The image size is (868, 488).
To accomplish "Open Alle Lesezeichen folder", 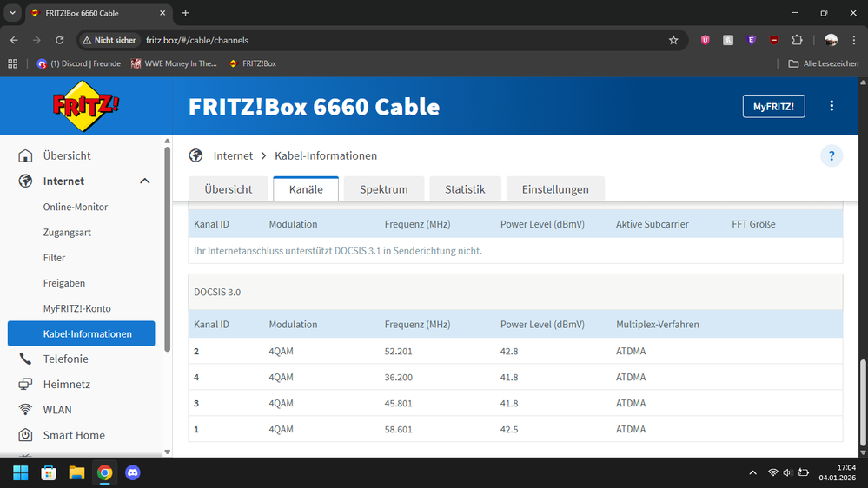I will click(823, 63).
